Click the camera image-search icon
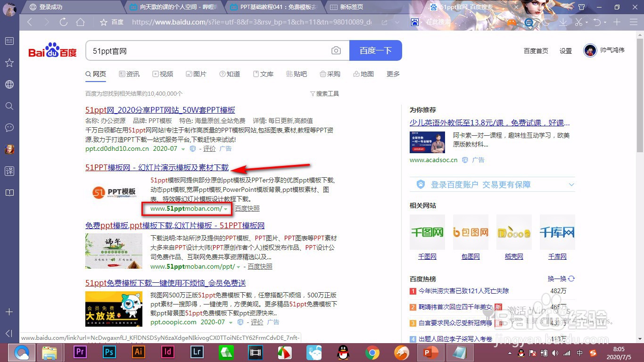The width and height of the screenshot is (644, 362). [336, 50]
